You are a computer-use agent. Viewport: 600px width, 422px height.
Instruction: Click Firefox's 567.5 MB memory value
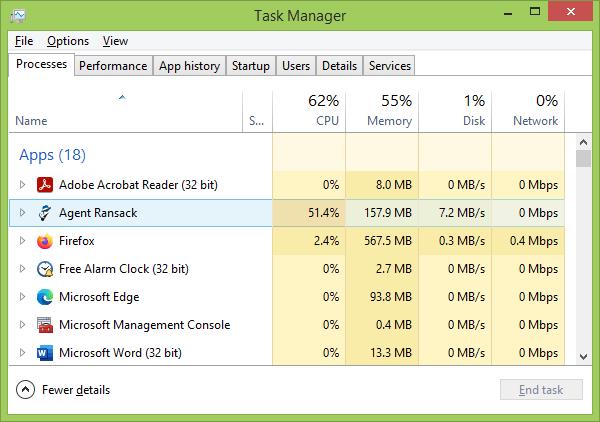[x=388, y=241]
